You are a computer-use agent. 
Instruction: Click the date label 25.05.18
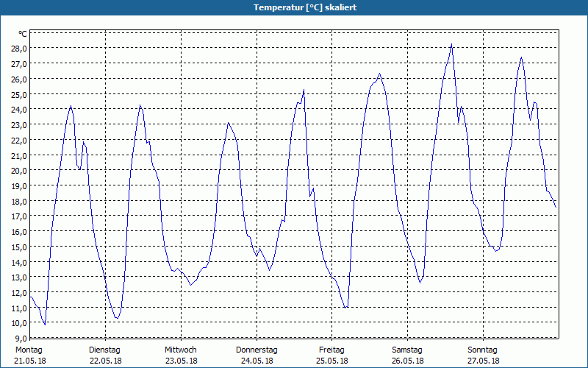tap(332, 361)
